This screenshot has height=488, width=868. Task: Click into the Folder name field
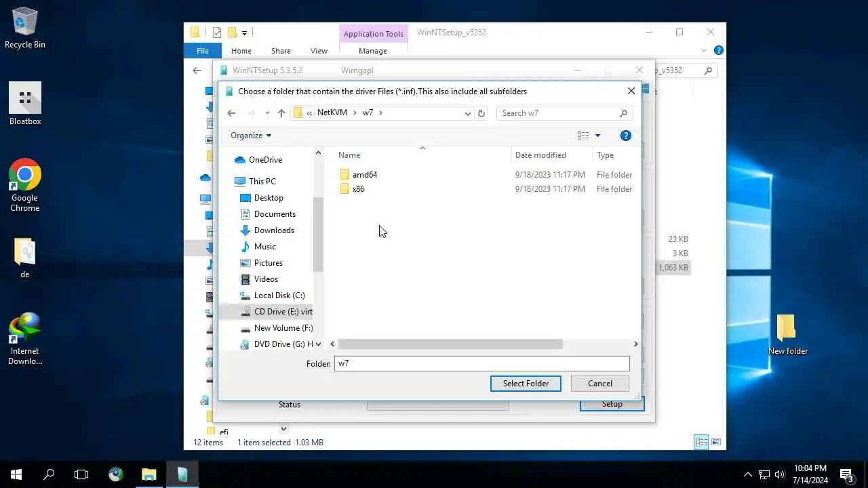point(481,364)
